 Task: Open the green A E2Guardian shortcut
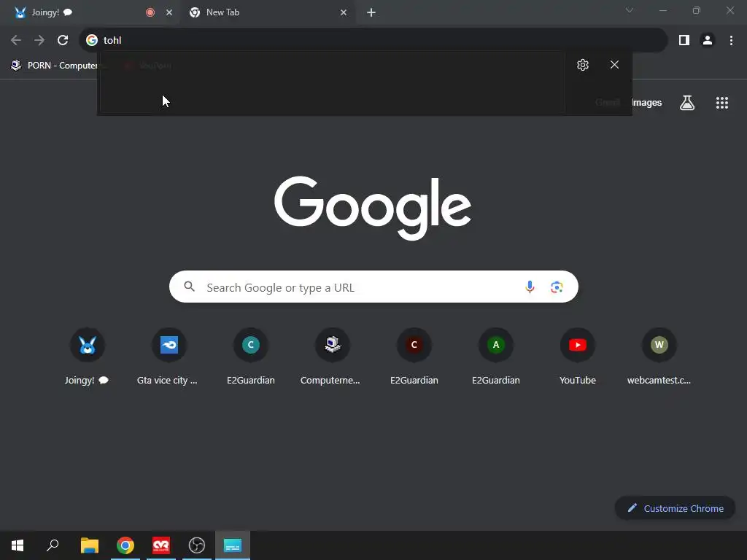pyautogui.click(x=496, y=356)
